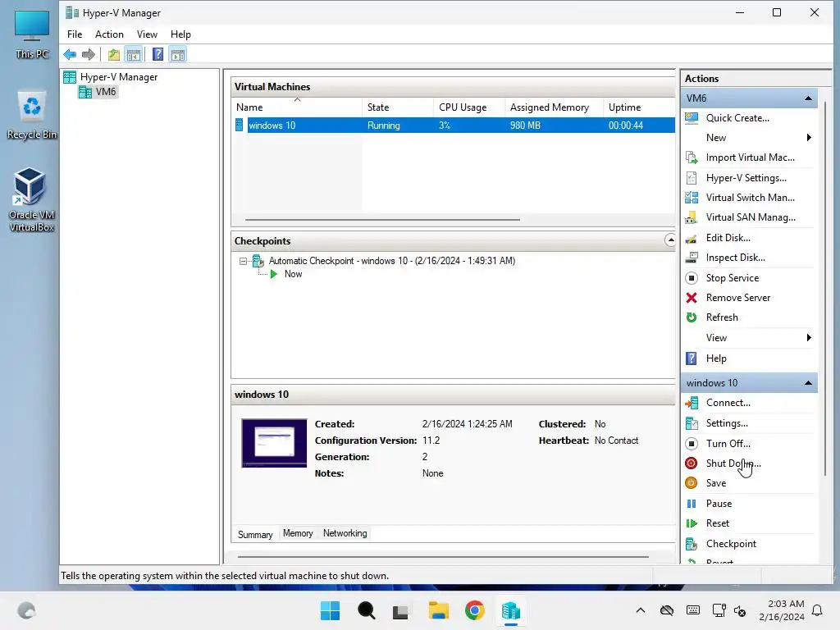The height and width of the screenshot is (630, 840).
Task: Click the VM Settings icon under windows 10
Action: [692, 423]
